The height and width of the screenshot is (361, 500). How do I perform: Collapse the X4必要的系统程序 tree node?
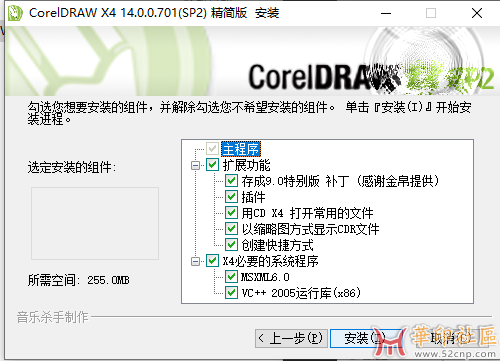pyautogui.click(x=196, y=261)
